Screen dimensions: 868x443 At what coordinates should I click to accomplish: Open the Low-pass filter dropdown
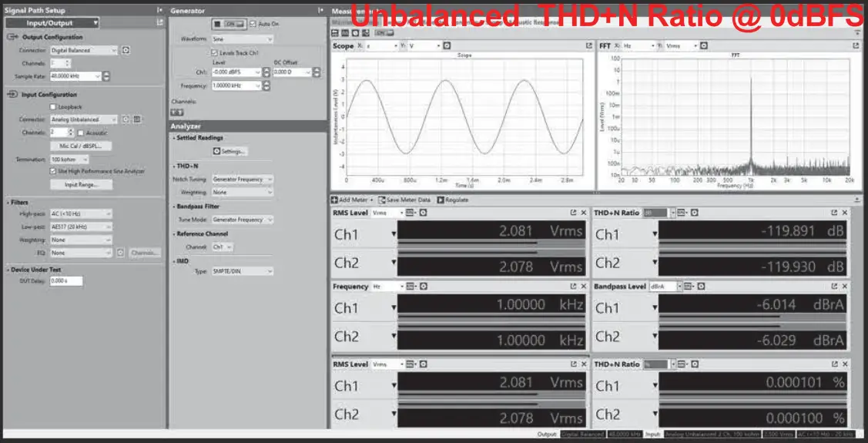(x=81, y=227)
